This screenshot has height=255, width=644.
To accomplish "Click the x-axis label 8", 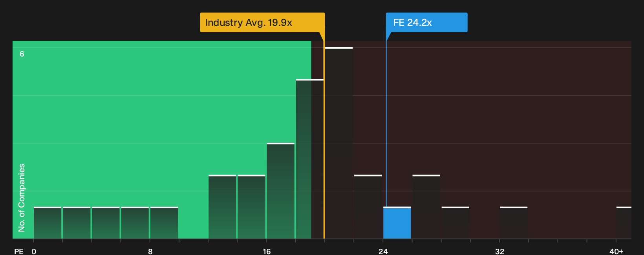I will [150, 251].
